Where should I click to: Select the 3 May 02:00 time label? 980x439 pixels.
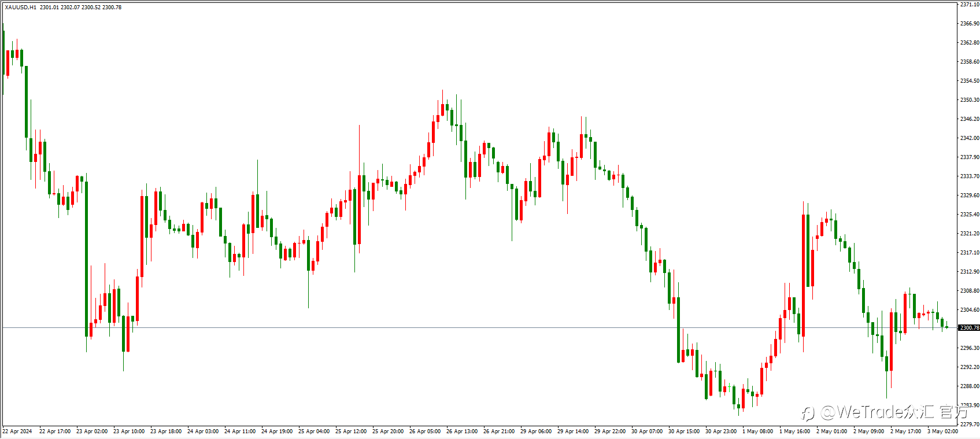[943, 431]
